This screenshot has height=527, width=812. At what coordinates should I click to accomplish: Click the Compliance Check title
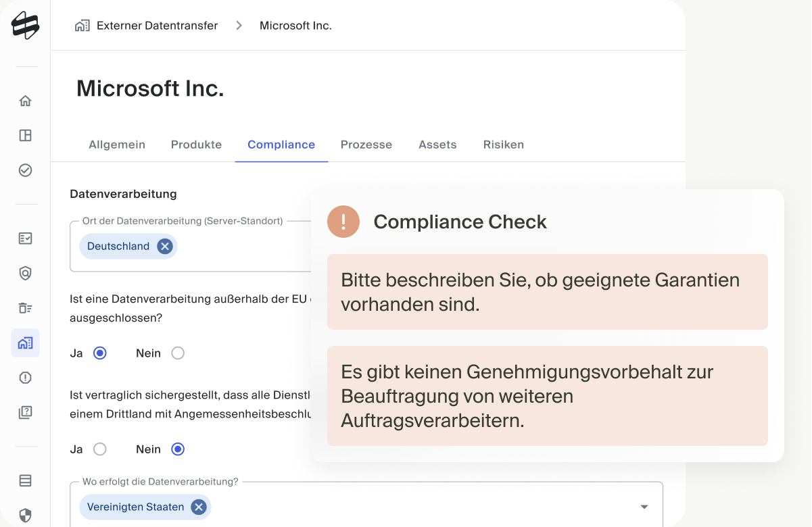click(460, 222)
